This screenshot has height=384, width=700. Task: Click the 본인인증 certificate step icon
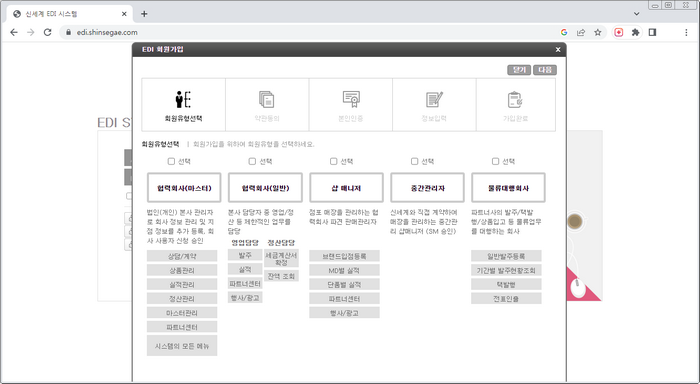point(351,99)
